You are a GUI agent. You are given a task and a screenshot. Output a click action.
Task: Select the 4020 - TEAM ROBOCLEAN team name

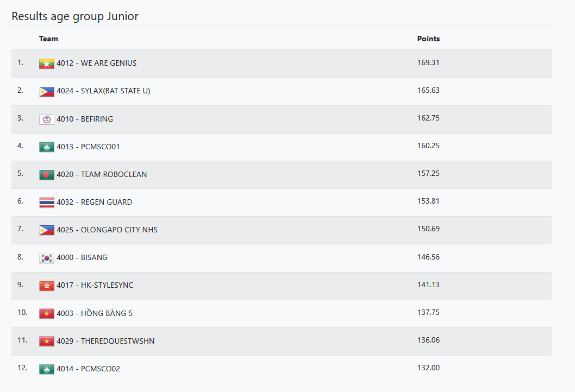(x=102, y=175)
